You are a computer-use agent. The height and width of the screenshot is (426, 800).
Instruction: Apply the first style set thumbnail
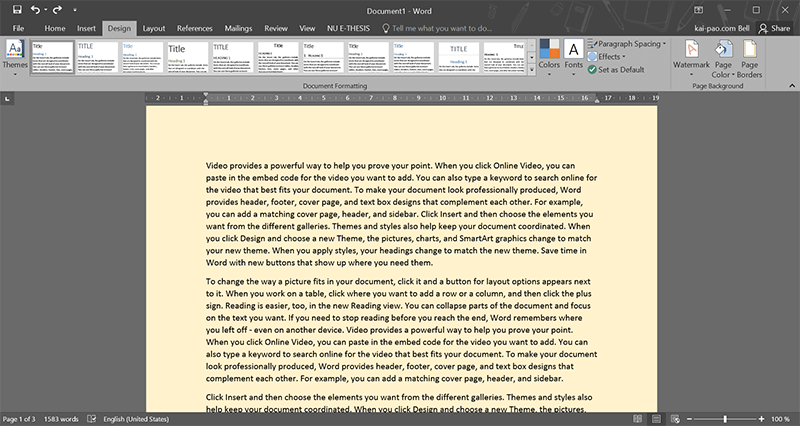pyautogui.click(x=53, y=57)
